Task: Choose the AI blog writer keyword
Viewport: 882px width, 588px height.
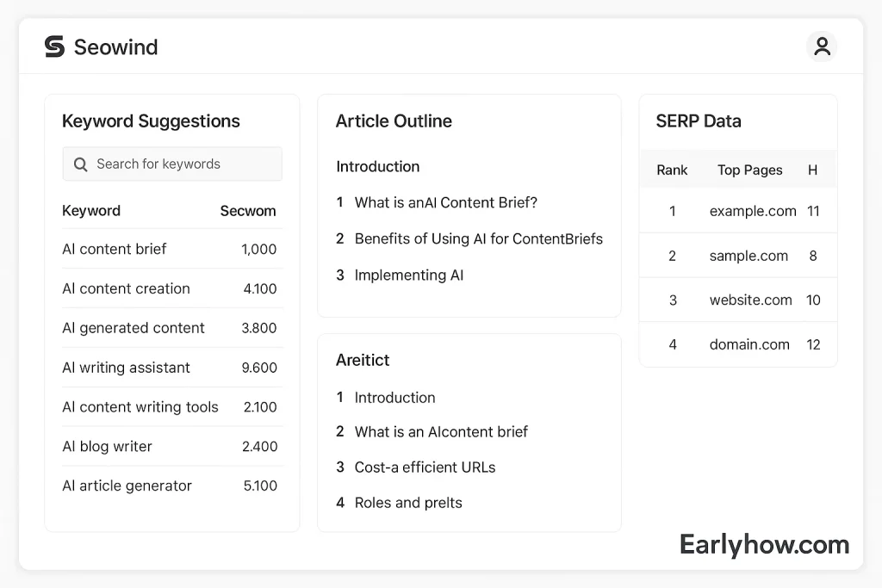Action: [107, 447]
